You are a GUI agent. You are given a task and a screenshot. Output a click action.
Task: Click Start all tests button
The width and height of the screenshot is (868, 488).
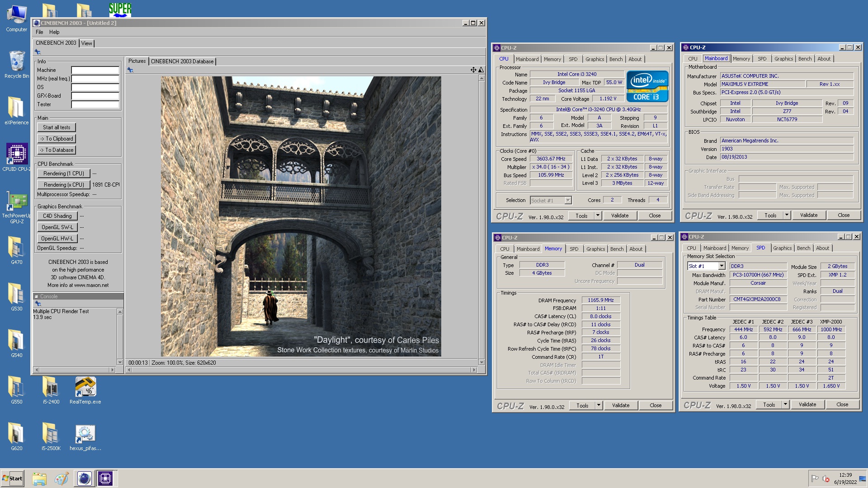tap(57, 127)
